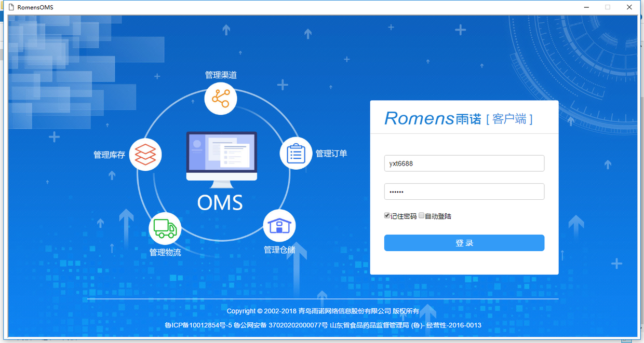Maximize the RomensOMS window

(608, 7)
